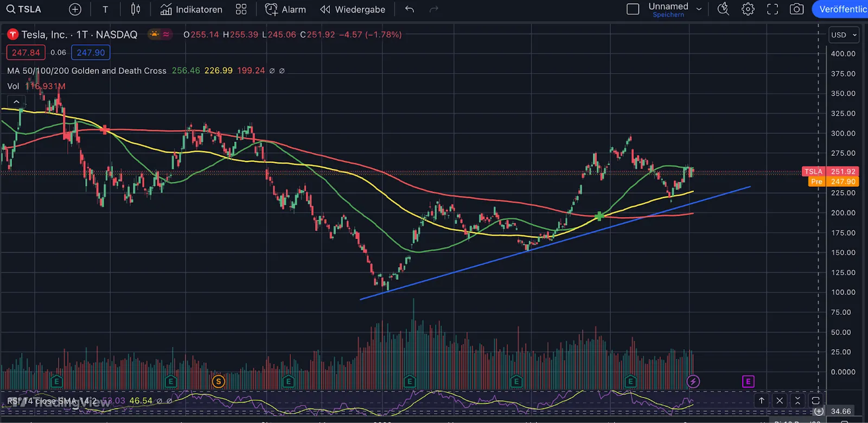This screenshot has width=868, height=423.
Task: Start Wiedergabe bar replay
Action: pos(353,9)
